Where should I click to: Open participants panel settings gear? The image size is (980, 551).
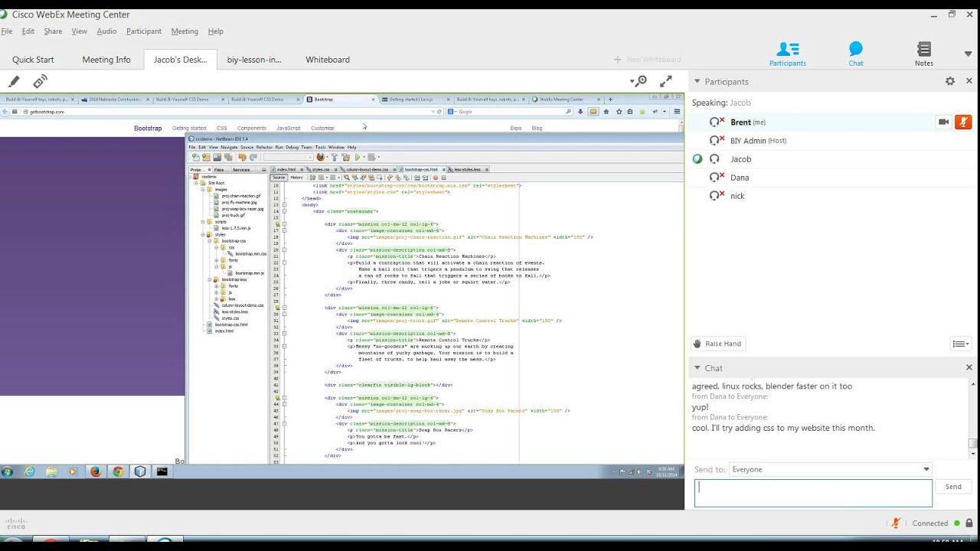950,81
